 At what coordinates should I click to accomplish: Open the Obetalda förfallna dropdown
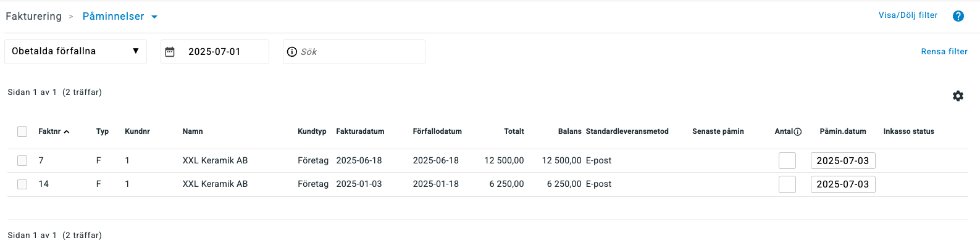[x=75, y=51]
